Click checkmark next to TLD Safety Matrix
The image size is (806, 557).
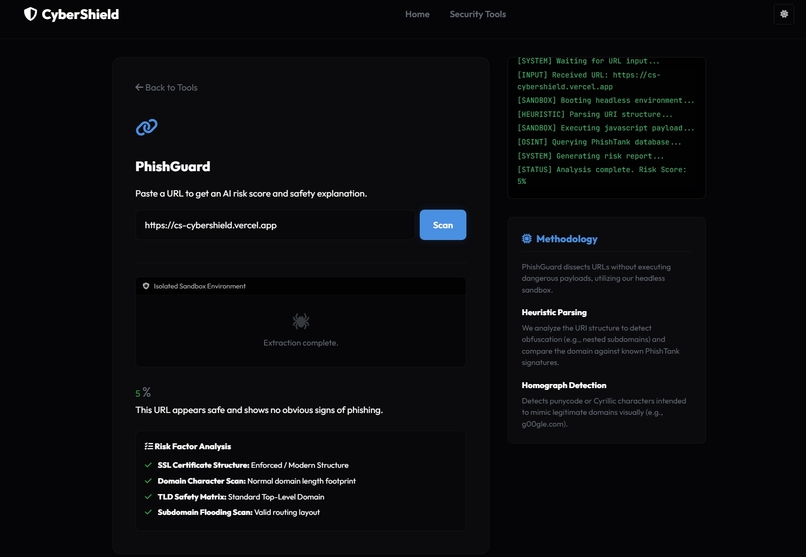(148, 497)
